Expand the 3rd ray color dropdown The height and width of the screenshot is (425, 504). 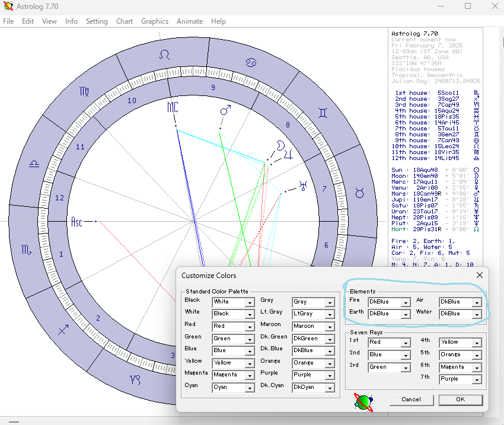coord(406,368)
